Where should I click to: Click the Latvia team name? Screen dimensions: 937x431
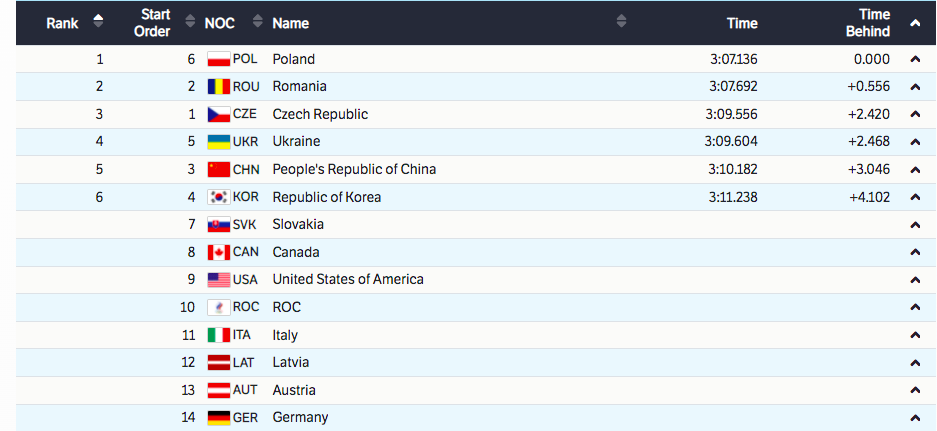[291, 362]
